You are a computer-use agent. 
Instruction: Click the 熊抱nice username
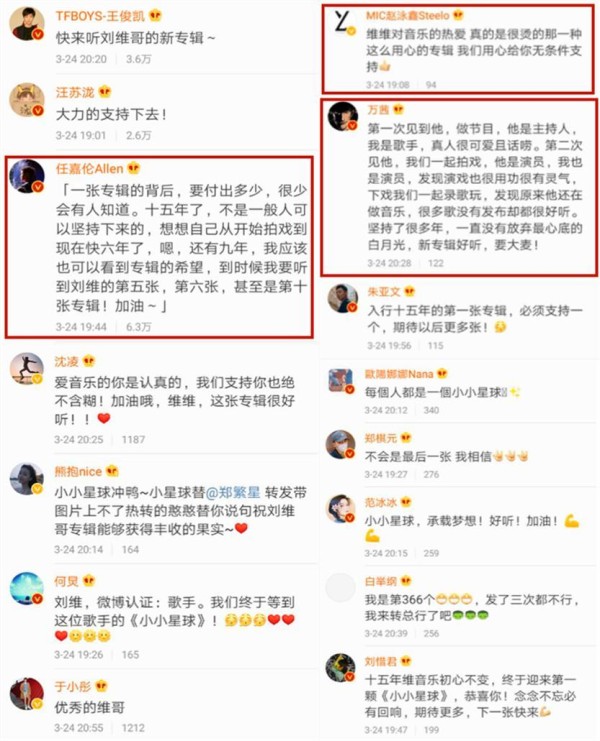[78, 471]
